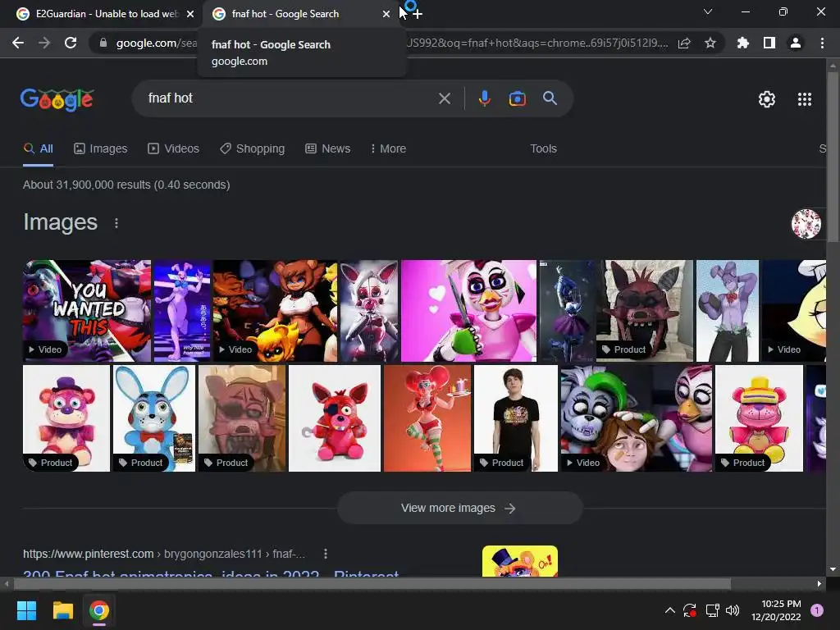Start voice search with the microphone icon
Image resolution: width=840 pixels, height=630 pixels.
point(484,98)
